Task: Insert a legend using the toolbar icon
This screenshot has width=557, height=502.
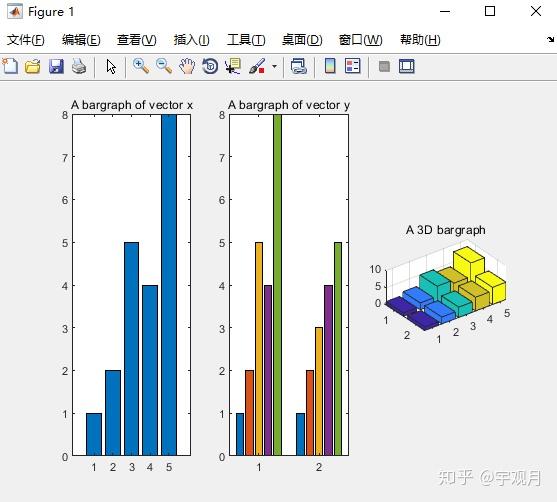Action: (x=353, y=66)
